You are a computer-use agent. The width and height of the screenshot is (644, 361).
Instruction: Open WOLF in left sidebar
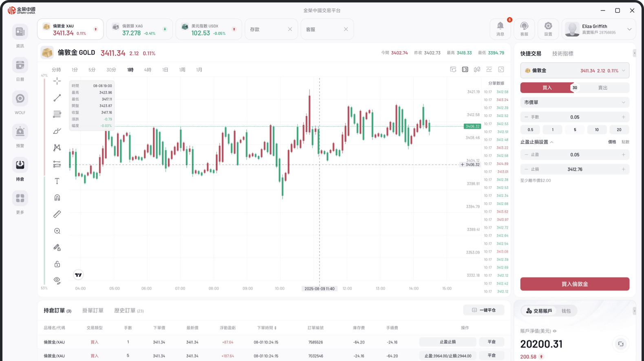[20, 103]
